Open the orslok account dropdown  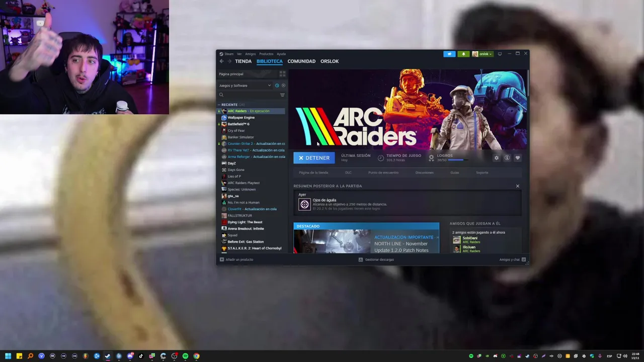482,54
